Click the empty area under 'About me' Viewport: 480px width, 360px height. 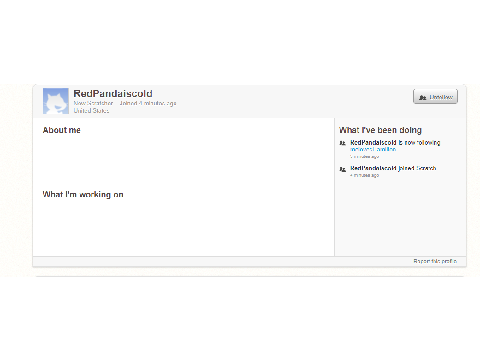point(183,160)
